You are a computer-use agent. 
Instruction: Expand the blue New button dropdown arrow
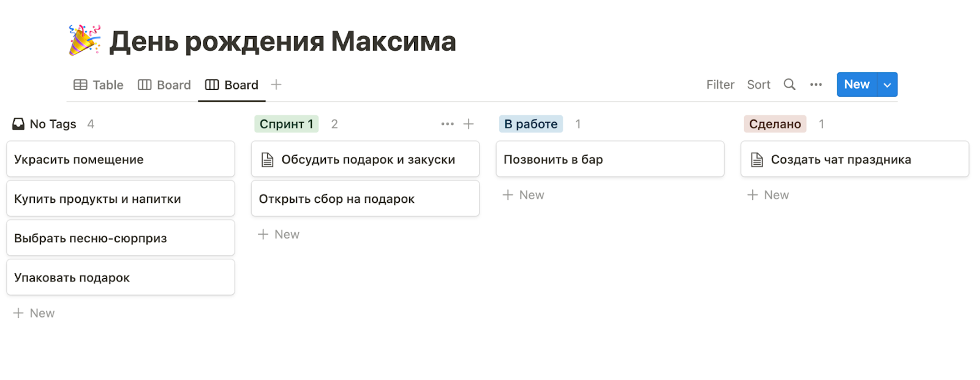pyautogui.click(x=887, y=85)
